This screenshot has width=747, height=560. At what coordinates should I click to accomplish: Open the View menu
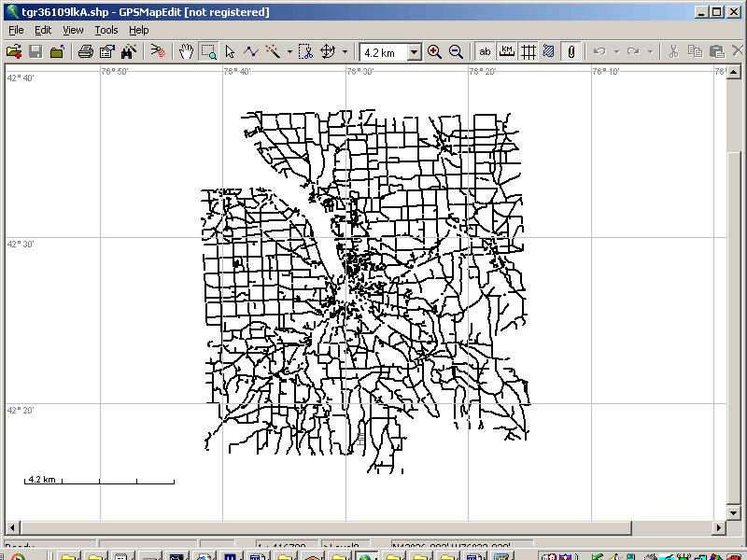click(74, 30)
